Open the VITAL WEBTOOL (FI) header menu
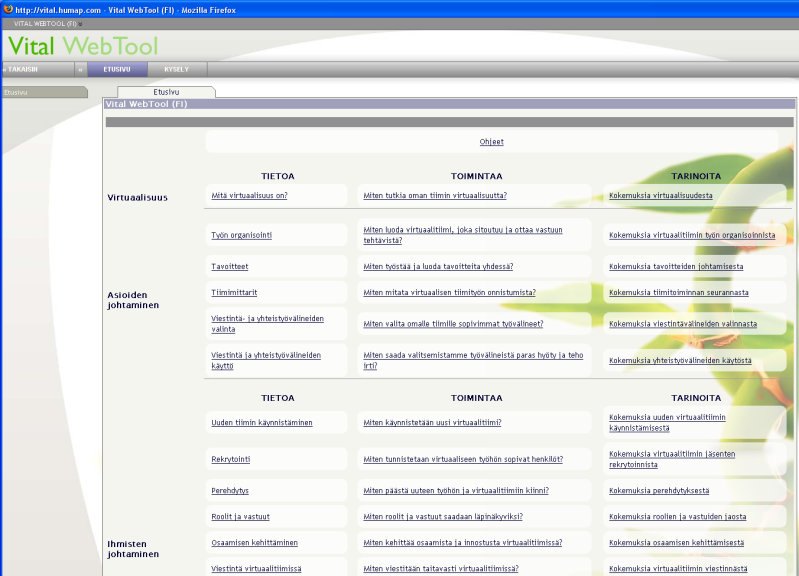Viewport: 799px width, 576px height. tap(47, 23)
